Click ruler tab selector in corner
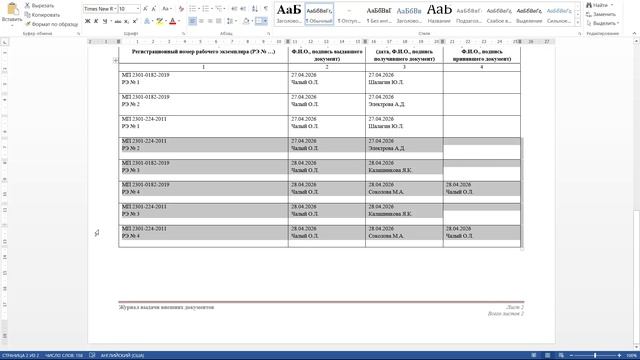 click(x=4, y=42)
